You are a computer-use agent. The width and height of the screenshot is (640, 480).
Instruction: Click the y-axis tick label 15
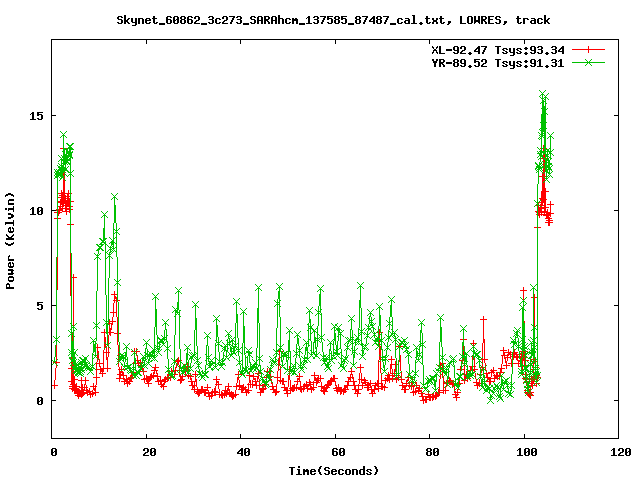[x=36, y=116]
